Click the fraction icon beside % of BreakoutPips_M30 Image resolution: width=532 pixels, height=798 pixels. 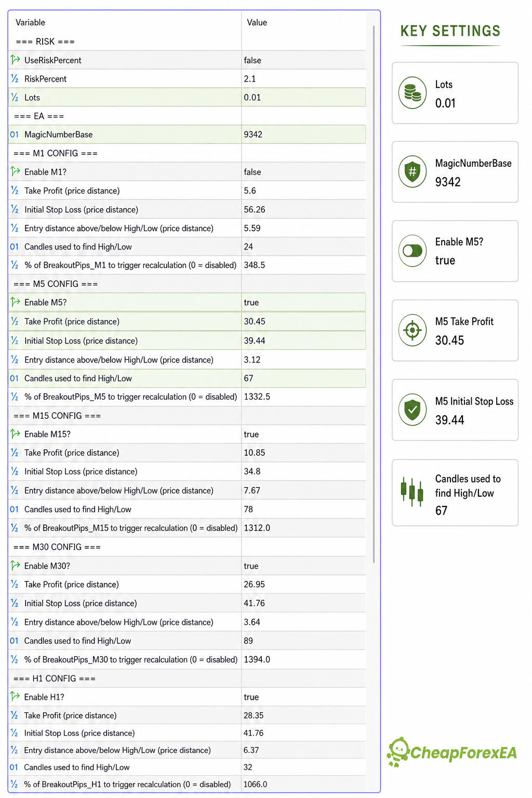click(x=15, y=659)
